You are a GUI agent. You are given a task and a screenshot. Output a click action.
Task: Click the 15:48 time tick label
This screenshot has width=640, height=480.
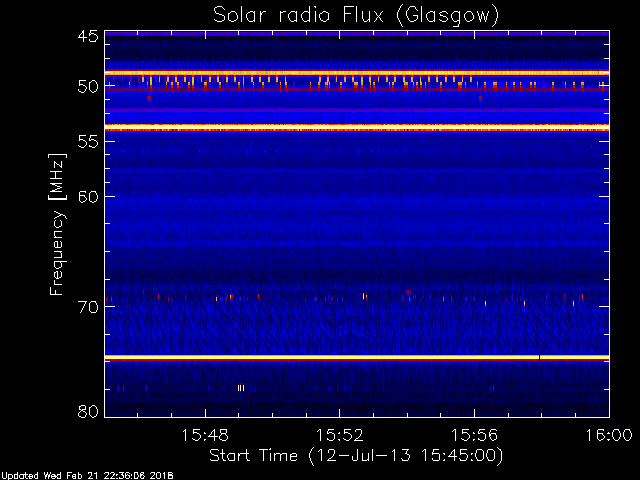[x=205, y=435]
